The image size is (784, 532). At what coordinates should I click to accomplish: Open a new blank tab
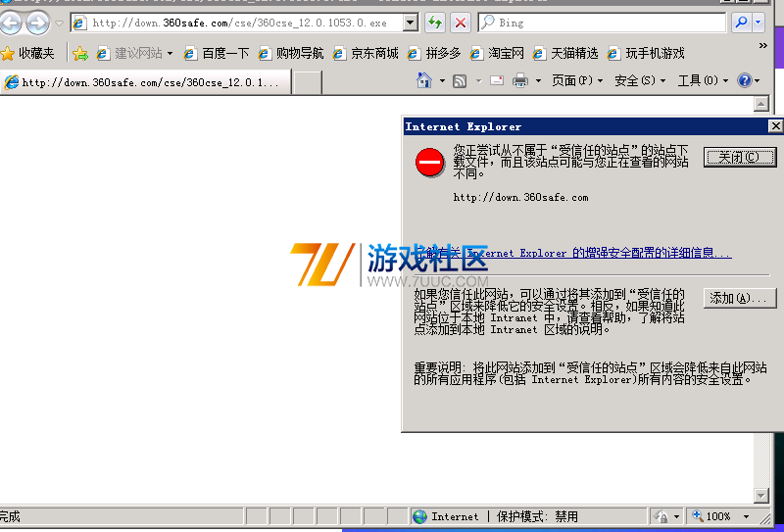point(307,82)
